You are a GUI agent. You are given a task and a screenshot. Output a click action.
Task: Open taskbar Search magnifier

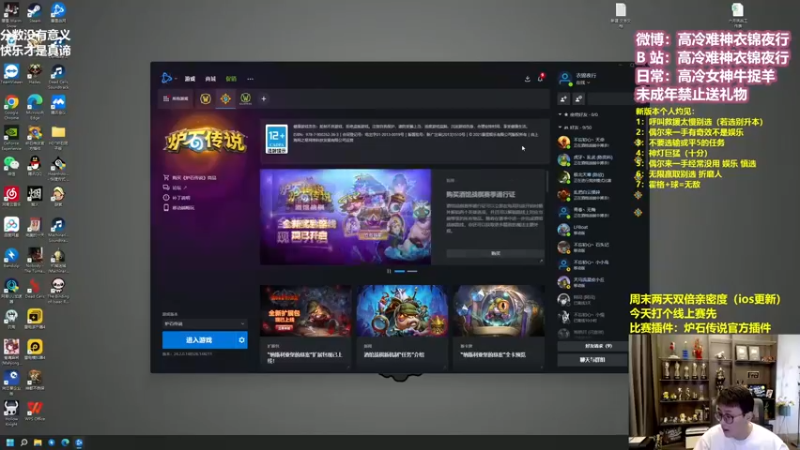point(23,442)
